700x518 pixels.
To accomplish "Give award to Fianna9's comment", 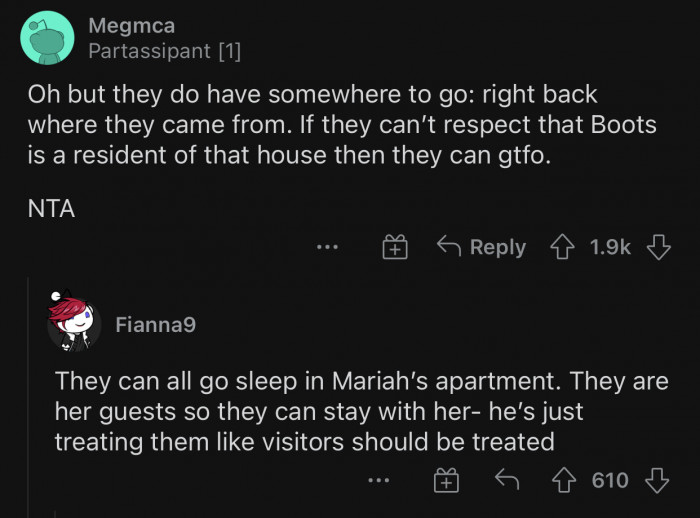I will click(x=445, y=481).
